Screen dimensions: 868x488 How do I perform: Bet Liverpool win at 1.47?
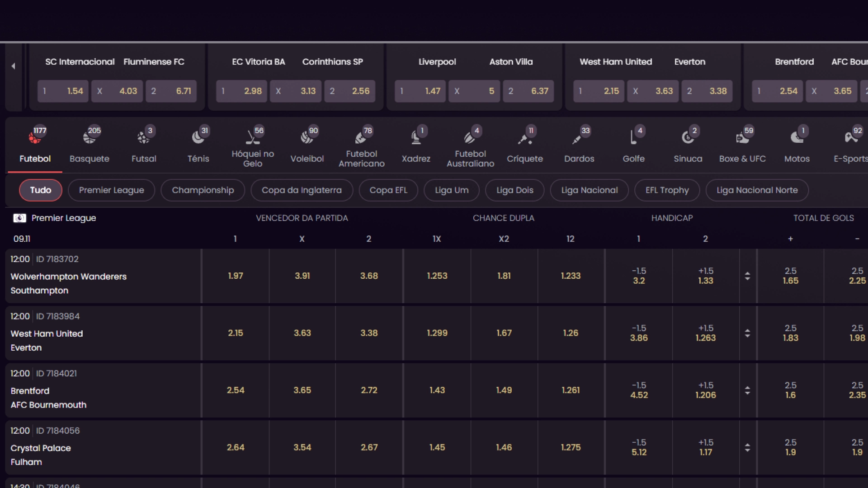(420, 91)
